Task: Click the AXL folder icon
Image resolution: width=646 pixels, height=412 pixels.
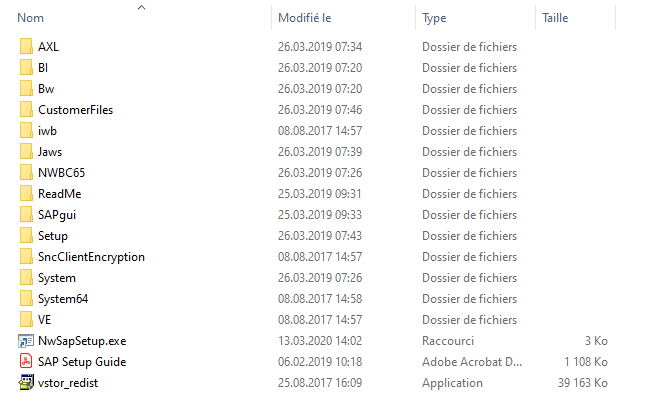Action: [26, 47]
